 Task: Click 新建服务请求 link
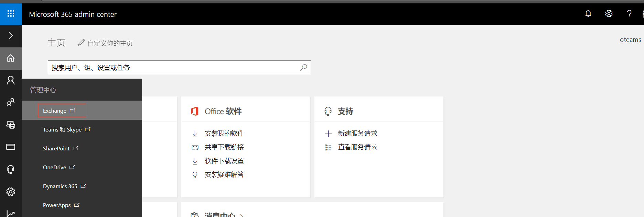point(357,133)
